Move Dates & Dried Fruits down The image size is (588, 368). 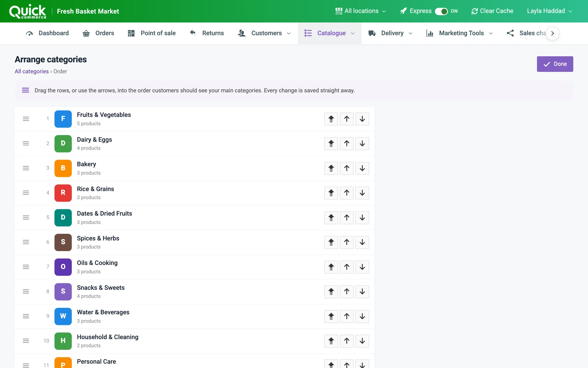click(362, 218)
